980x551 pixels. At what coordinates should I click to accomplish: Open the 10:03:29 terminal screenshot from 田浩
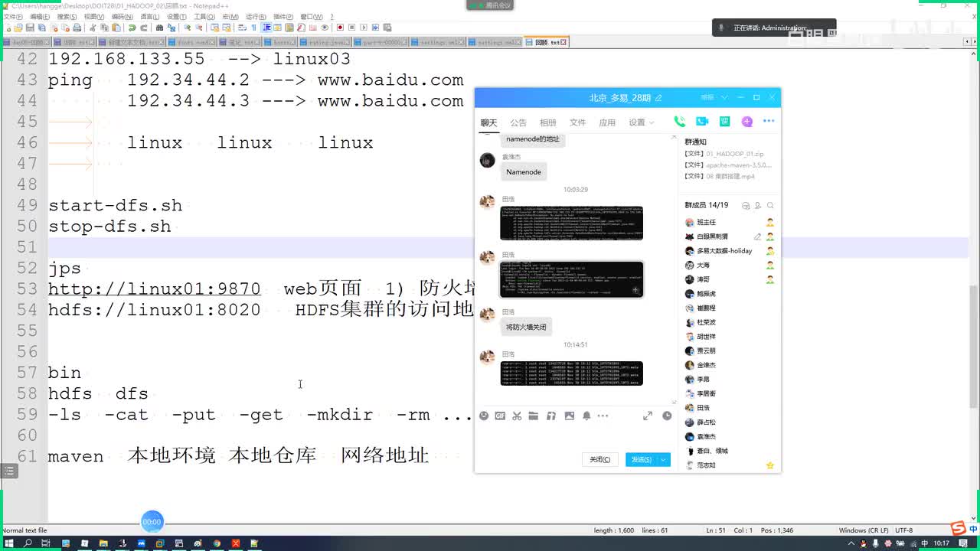pos(571,223)
